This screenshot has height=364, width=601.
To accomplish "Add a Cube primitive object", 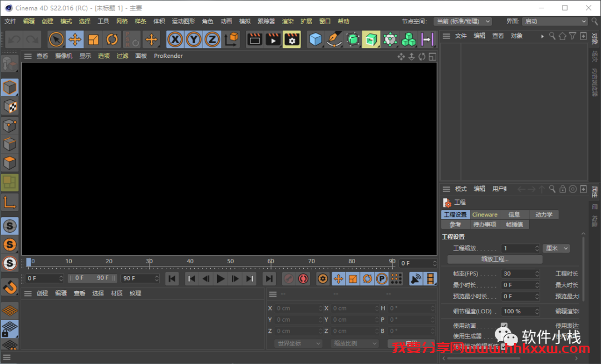I will [315, 40].
